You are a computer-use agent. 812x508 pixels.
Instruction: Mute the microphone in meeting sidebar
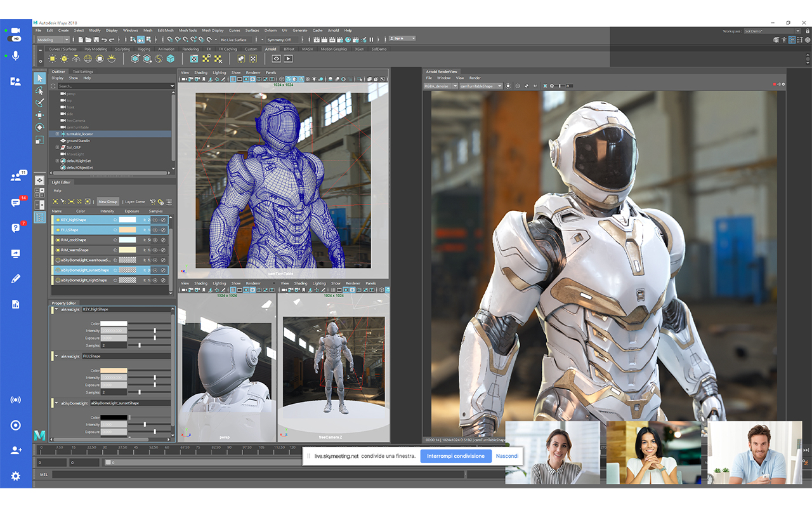click(x=16, y=55)
